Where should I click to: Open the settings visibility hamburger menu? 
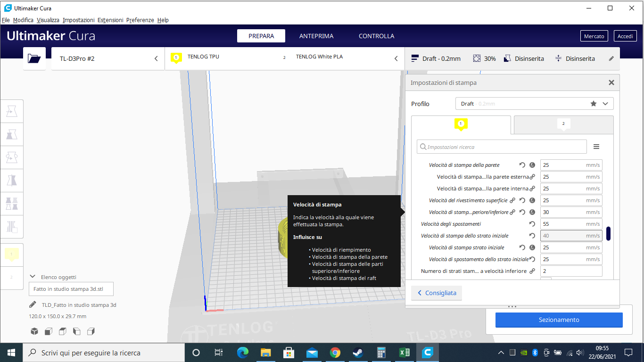coord(596,147)
